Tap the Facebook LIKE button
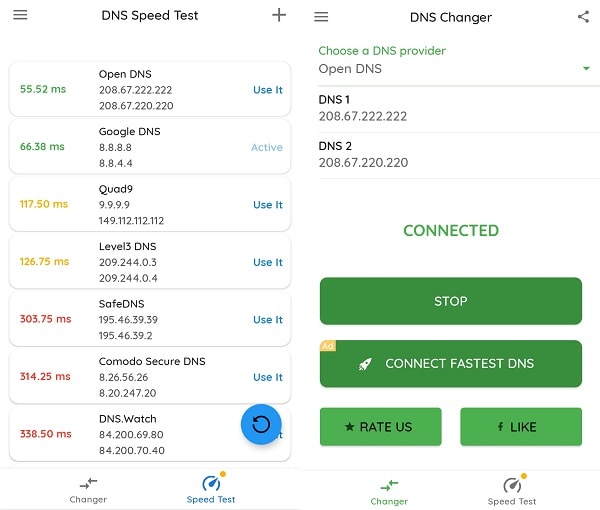600x510 pixels. 521,427
